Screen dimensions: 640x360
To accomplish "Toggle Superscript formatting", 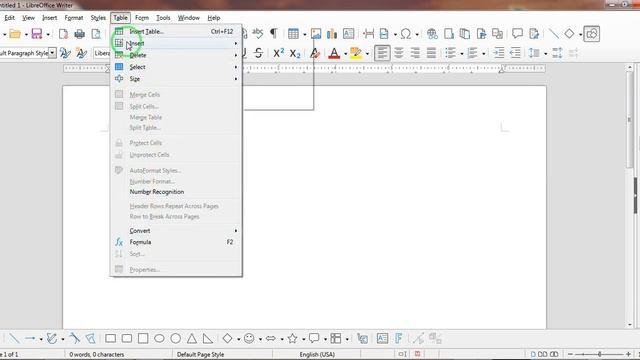I will pos(279,53).
